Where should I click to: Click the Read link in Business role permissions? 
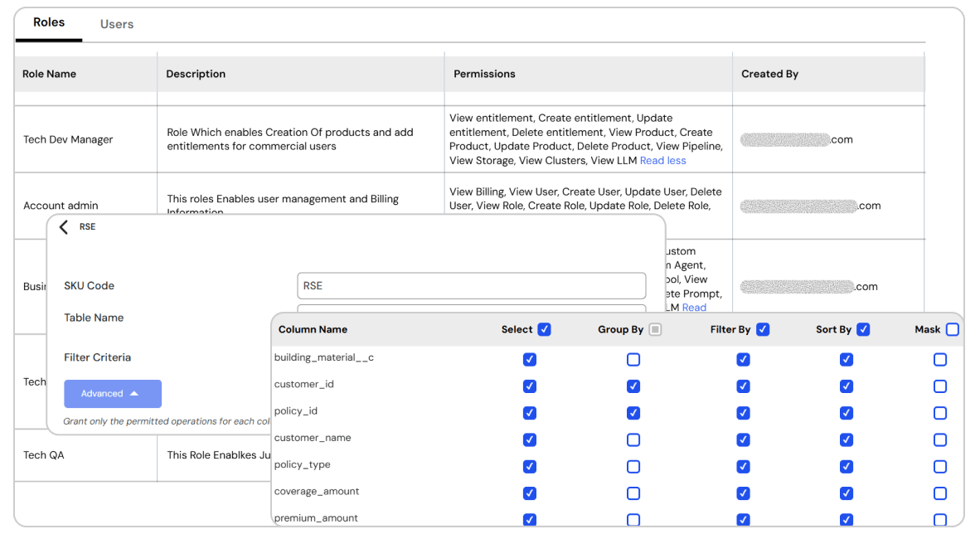click(694, 308)
